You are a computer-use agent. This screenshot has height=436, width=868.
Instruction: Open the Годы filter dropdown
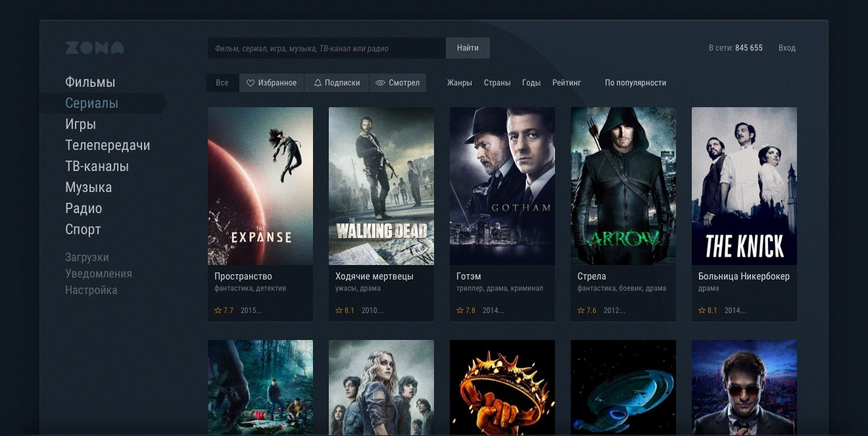(531, 83)
